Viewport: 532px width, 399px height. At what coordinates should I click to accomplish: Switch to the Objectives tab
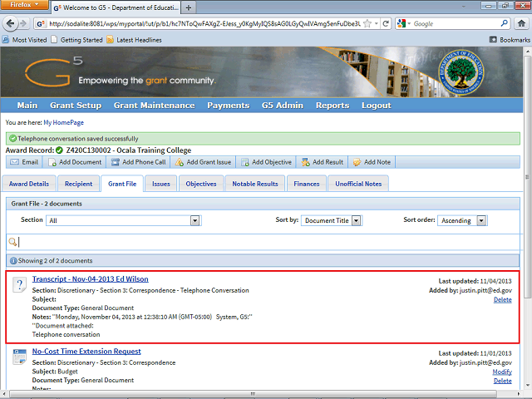tap(201, 184)
